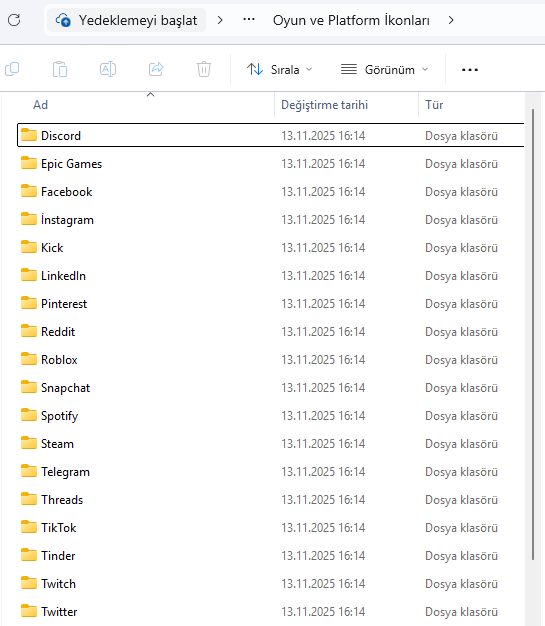This screenshot has height=626, width=545.
Task: Sort by Tür column header
Action: pyautogui.click(x=434, y=105)
